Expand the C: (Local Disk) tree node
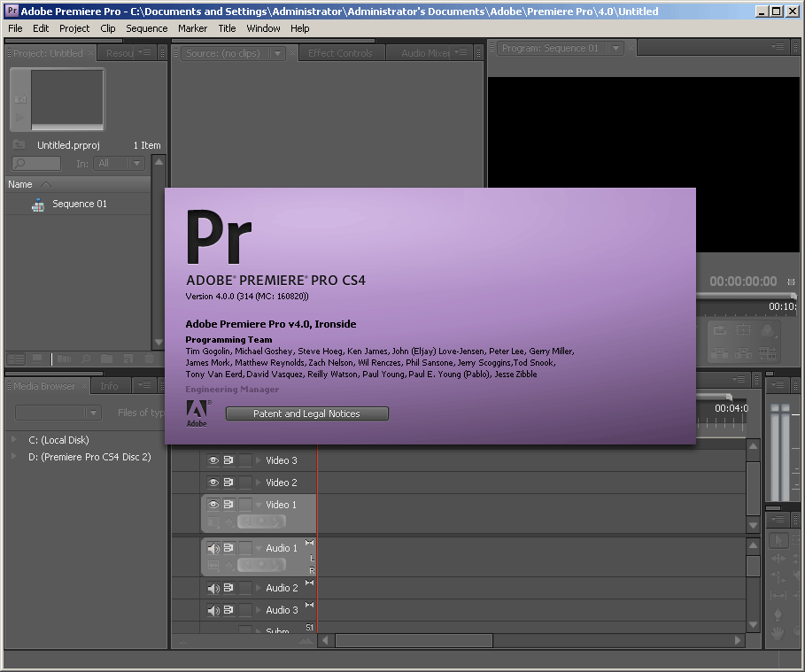The width and height of the screenshot is (805, 672). 14,439
